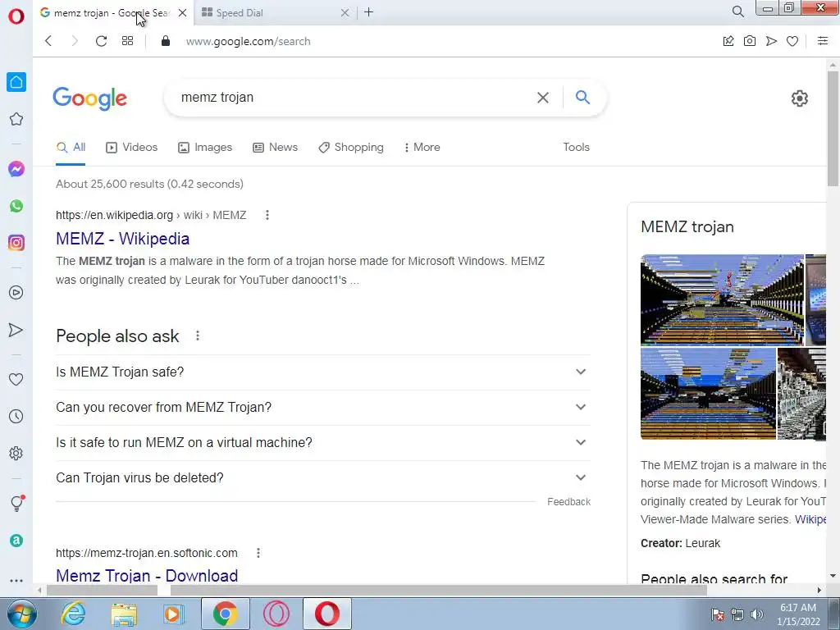Screen dimensions: 840x630
Task: Send page via My Flow toolbar icon
Action: 771,41
